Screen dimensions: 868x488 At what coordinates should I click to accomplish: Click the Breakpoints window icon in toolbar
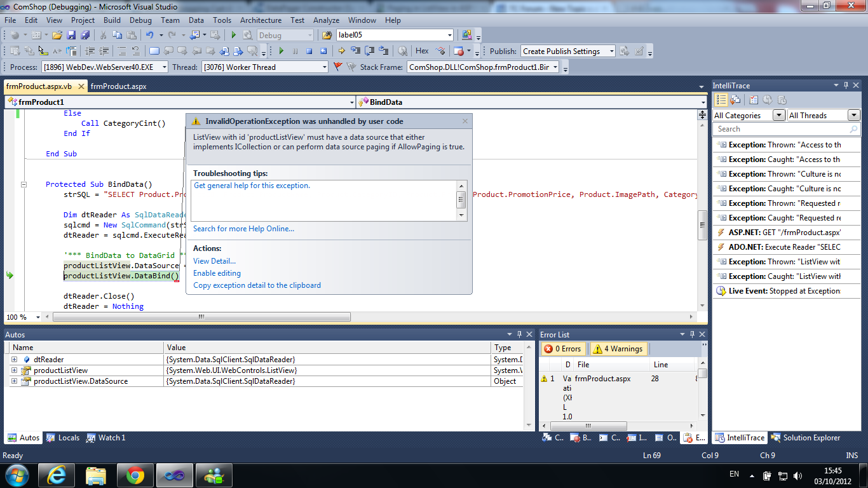459,51
